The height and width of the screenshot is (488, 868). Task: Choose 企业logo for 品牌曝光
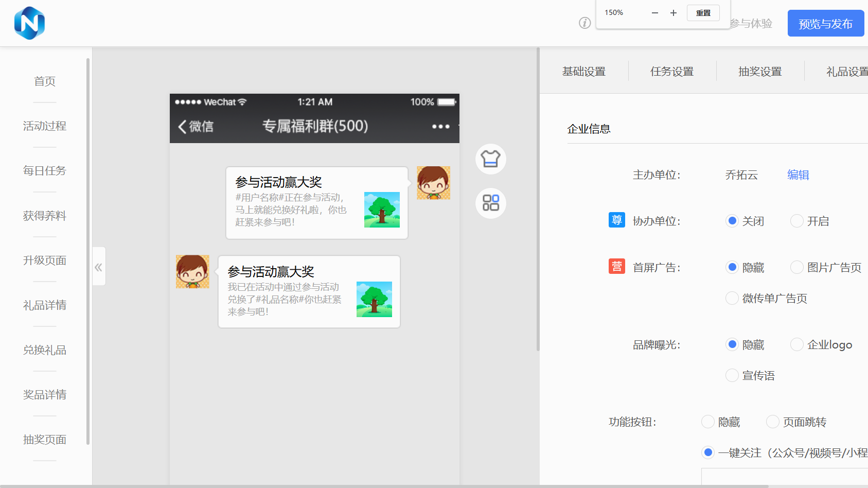coord(796,344)
